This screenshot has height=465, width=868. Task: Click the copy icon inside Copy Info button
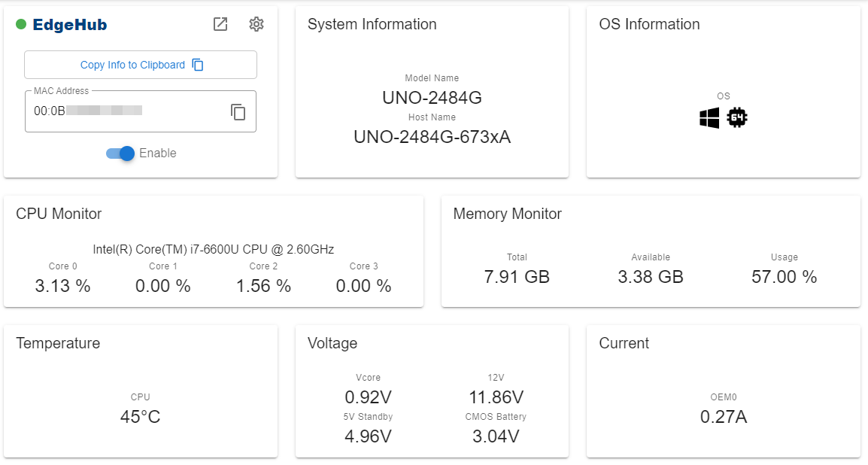pos(197,65)
